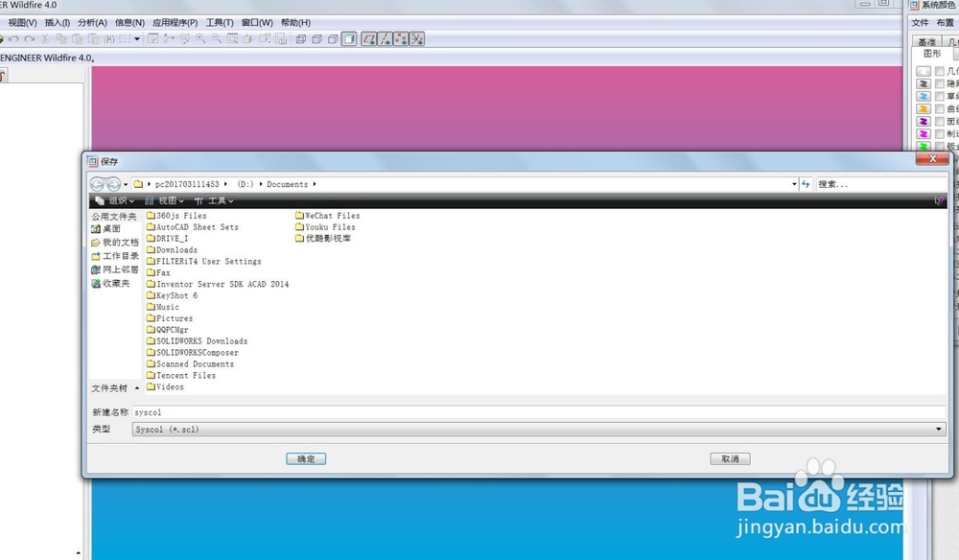Select the KeyShot 6 folder

pos(172,295)
